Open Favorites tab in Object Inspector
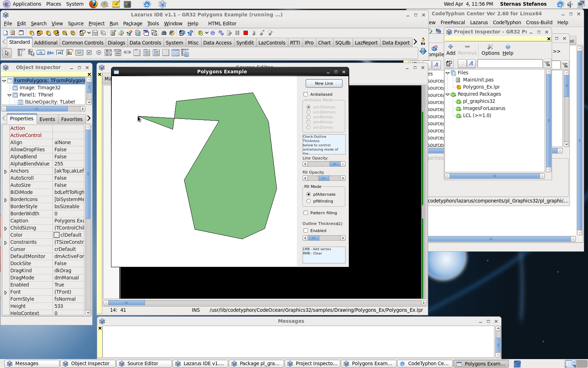The width and height of the screenshot is (588, 368). coord(72,119)
